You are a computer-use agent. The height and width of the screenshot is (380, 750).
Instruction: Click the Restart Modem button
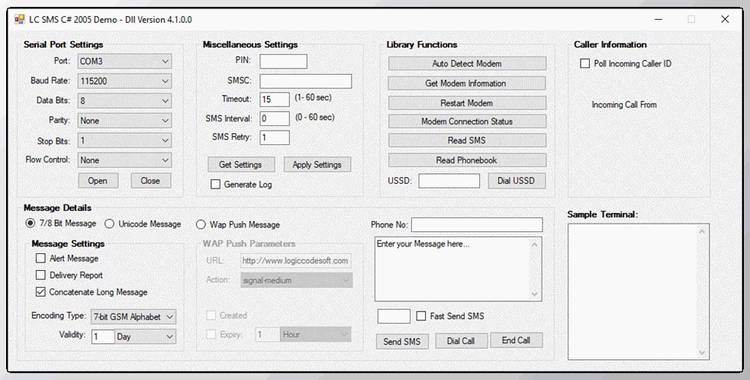[467, 103]
